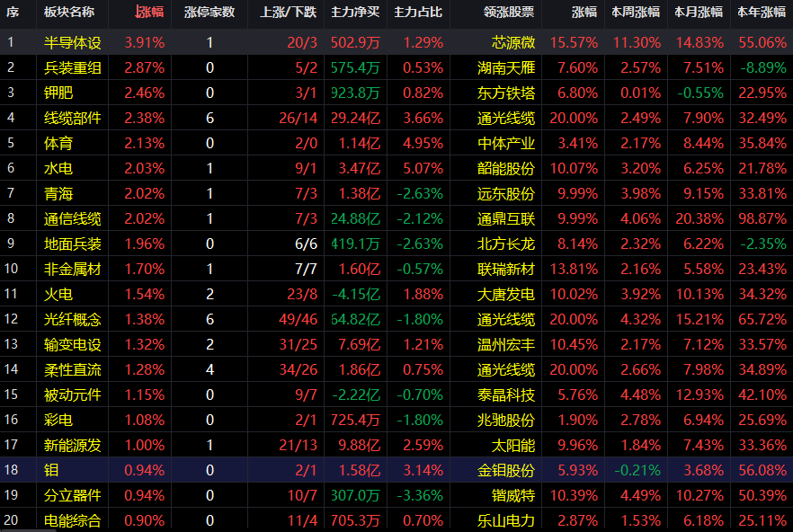The width and height of the screenshot is (793, 532).
Task: Click leading stock 中体产业
Action: click(505, 144)
